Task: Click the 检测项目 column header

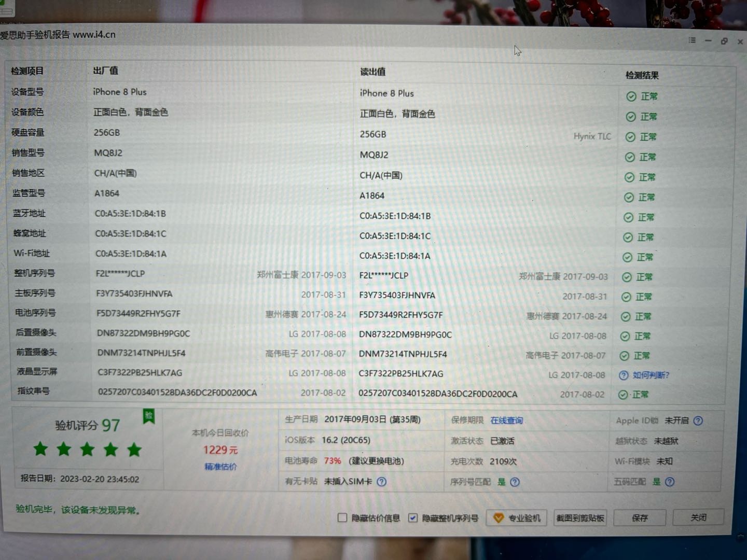Action: pyautogui.click(x=27, y=71)
